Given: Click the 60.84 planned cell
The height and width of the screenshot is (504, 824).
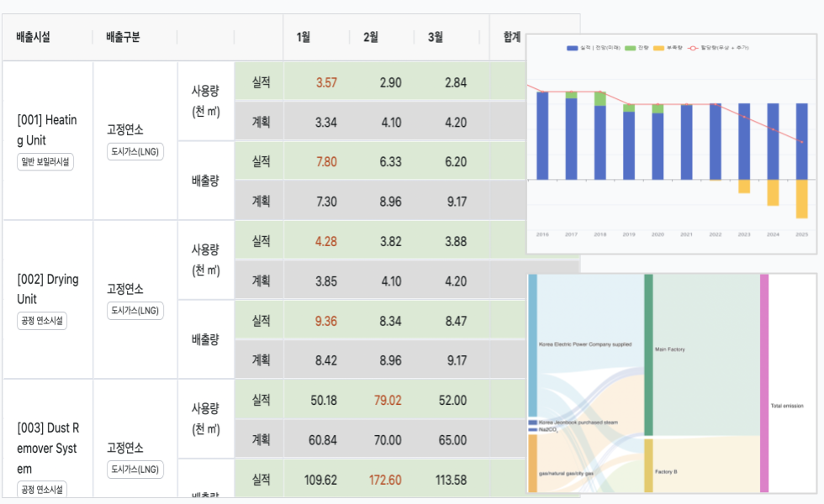Looking at the screenshot, I should tap(323, 440).
